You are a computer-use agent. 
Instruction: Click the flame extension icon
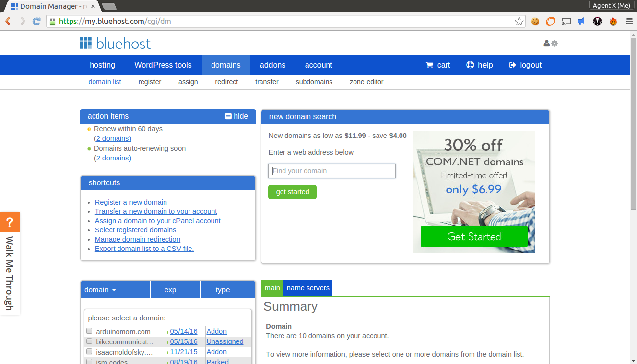point(613,21)
